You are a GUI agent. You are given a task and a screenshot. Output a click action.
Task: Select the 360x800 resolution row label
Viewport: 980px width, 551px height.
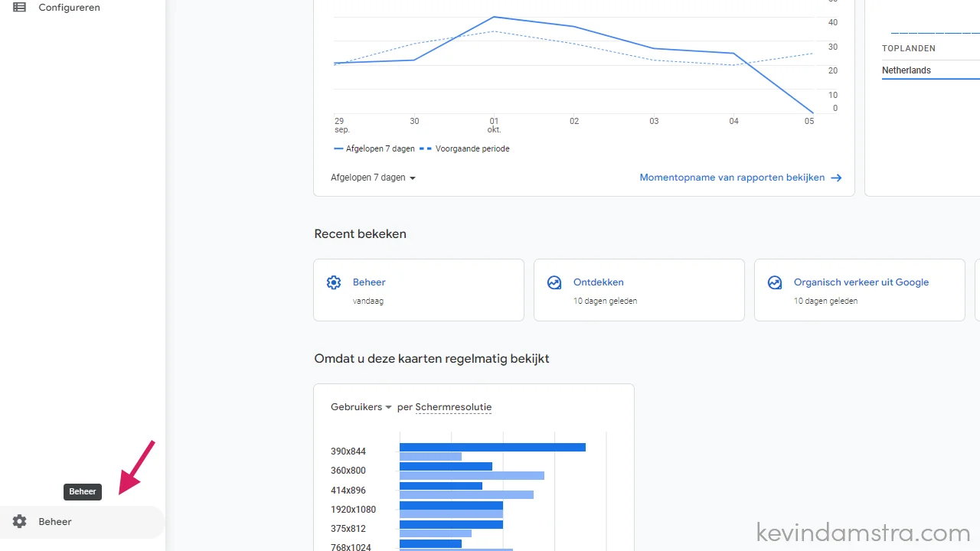[x=348, y=471]
